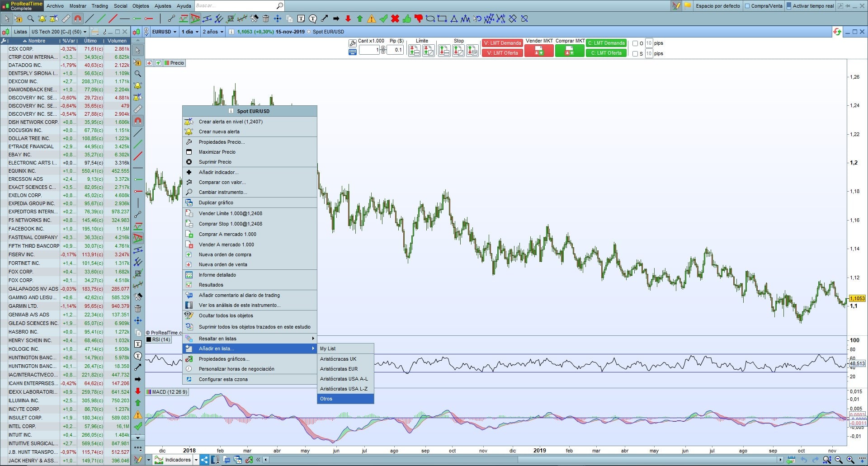Choose Añadir indicador... from context menu
868x466 pixels.
(250, 172)
